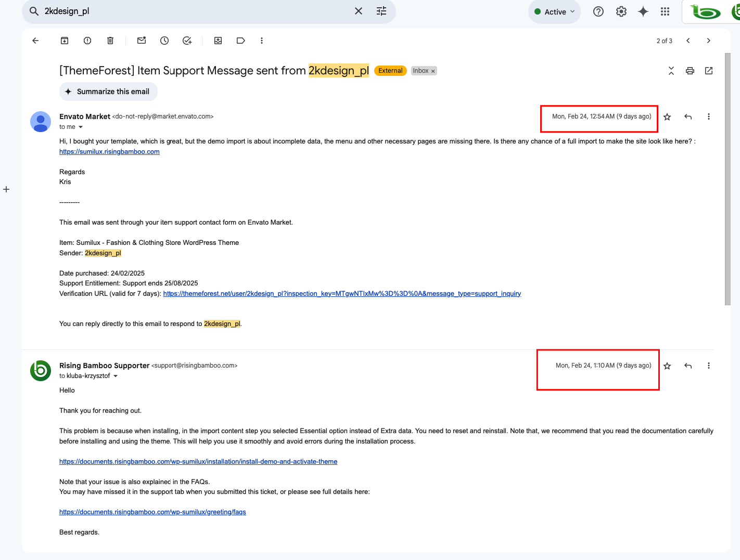This screenshot has height=560, width=740.
Task: Reply to the Envato Market message
Action: pos(688,117)
